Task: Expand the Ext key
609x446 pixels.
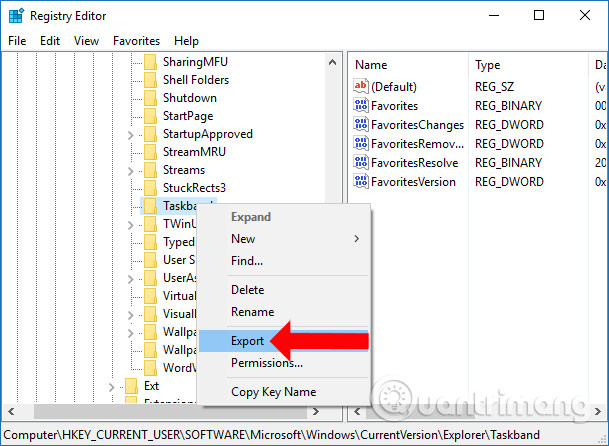Action: [x=112, y=387]
